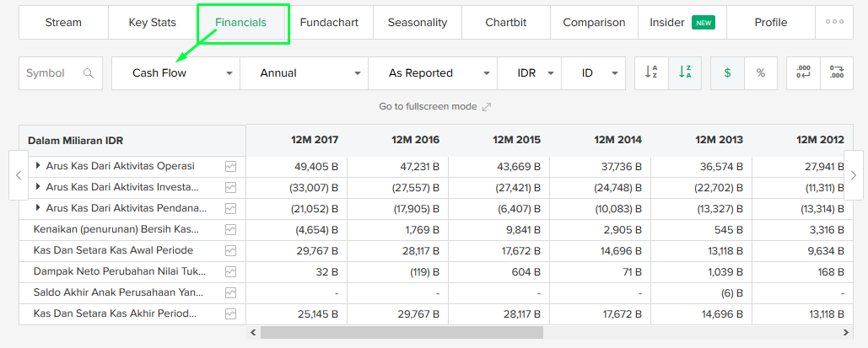
Task: Open the Insider tab
Action: pos(682,23)
